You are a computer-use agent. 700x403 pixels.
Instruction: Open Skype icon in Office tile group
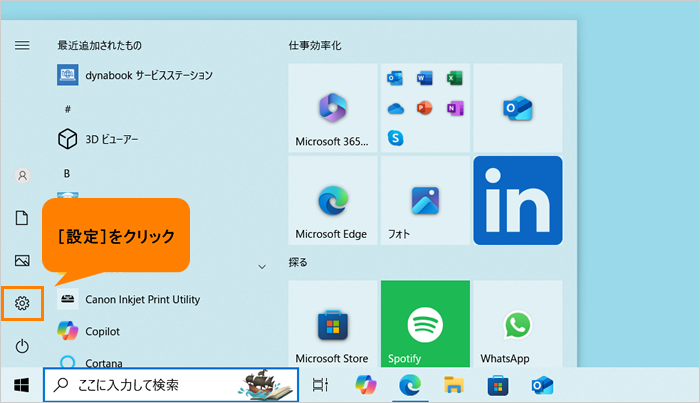pos(395,138)
